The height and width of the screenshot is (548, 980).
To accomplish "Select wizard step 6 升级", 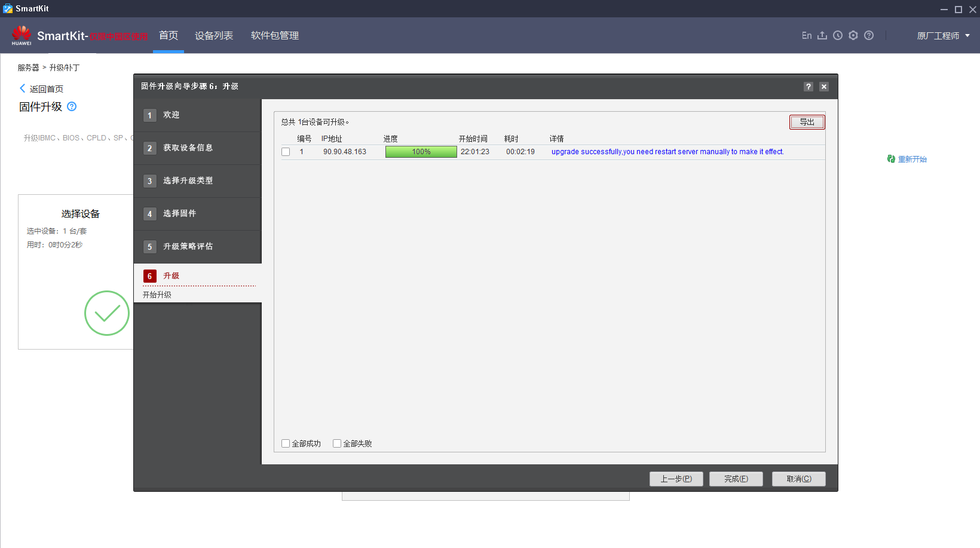I will (x=198, y=275).
